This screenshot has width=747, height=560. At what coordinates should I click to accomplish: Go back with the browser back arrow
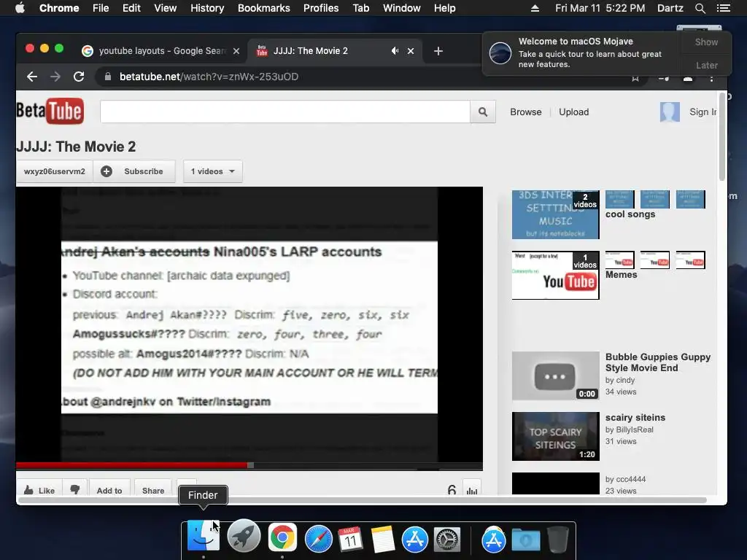[32, 77]
